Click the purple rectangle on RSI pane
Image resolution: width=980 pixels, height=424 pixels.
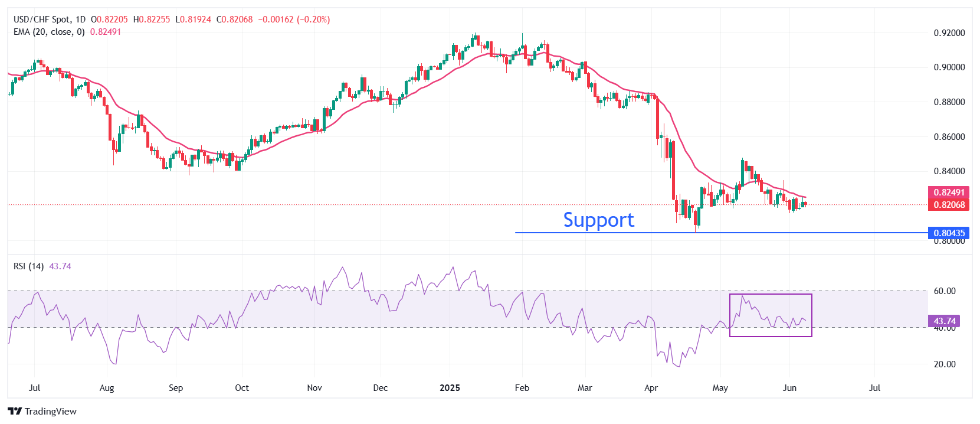(x=771, y=295)
